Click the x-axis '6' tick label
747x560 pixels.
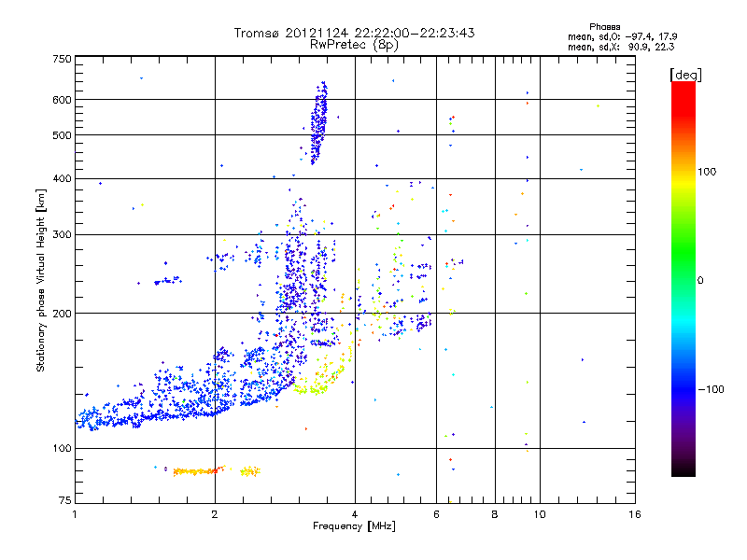[x=436, y=514]
